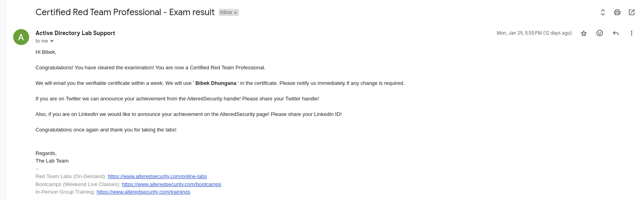The width and height of the screenshot is (644, 200).
Task: Show recipient details next to "to me"
Action: (52, 41)
